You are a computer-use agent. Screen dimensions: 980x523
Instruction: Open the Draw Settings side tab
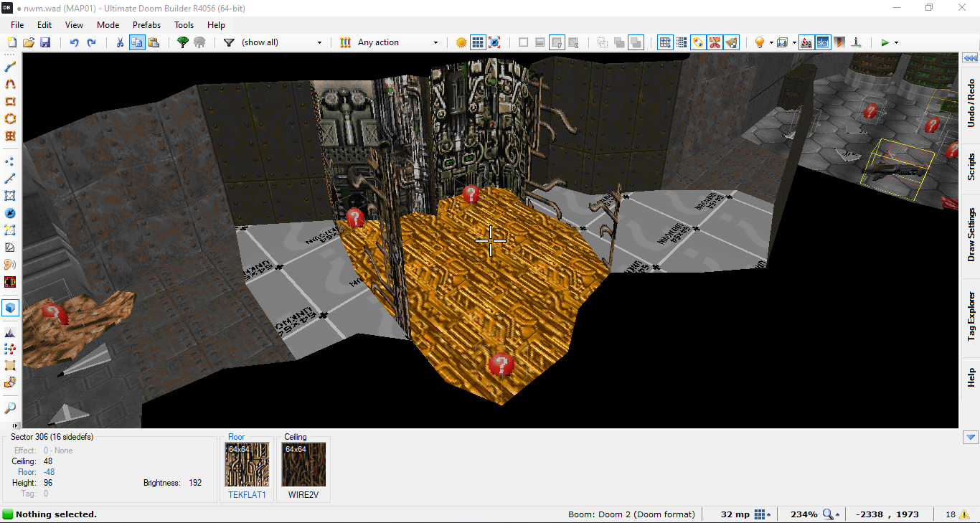(971, 235)
